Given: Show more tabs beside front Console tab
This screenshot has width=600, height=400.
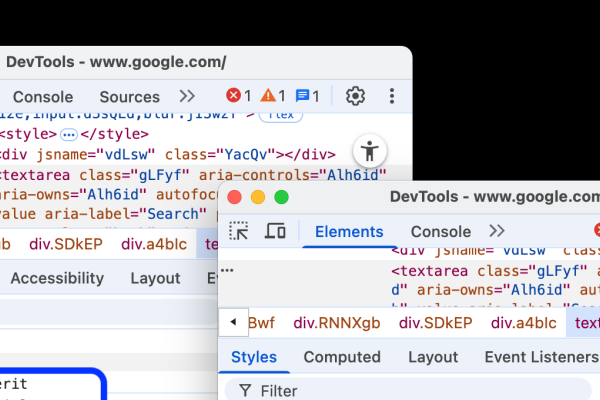Looking at the screenshot, I should [497, 231].
